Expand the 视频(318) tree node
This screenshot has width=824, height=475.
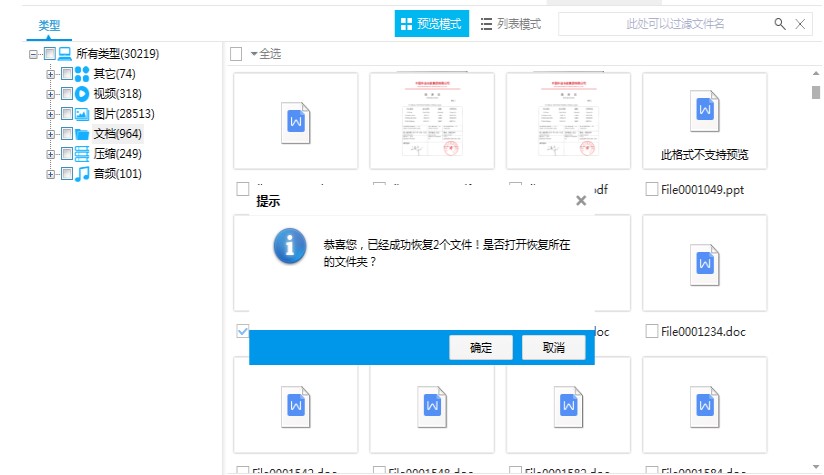click(51, 94)
